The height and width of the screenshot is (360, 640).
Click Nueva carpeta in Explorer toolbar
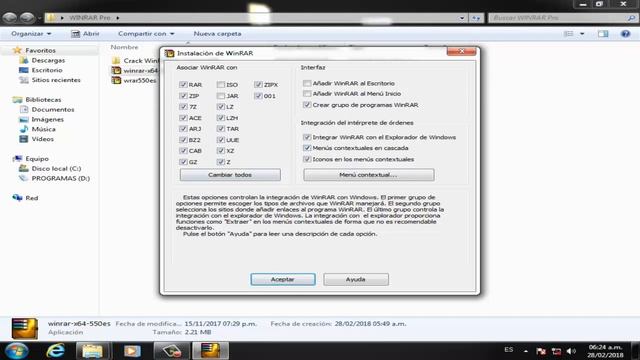point(217,33)
